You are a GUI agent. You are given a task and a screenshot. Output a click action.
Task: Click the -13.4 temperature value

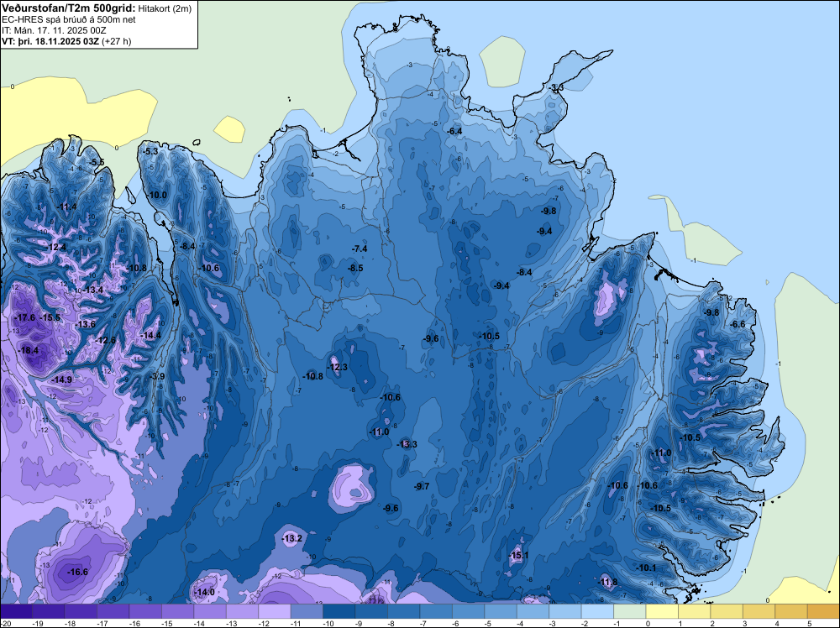pyautogui.click(x=92, y=290)
